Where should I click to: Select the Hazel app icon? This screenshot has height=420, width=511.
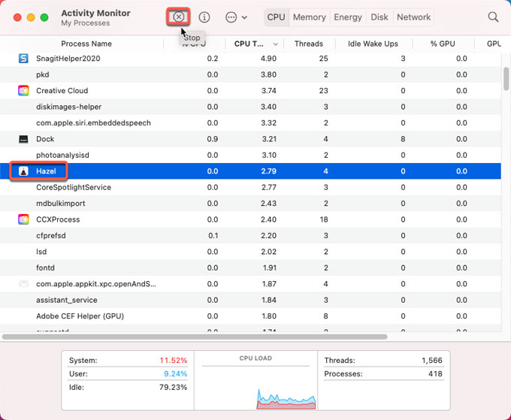pos(23,171)
